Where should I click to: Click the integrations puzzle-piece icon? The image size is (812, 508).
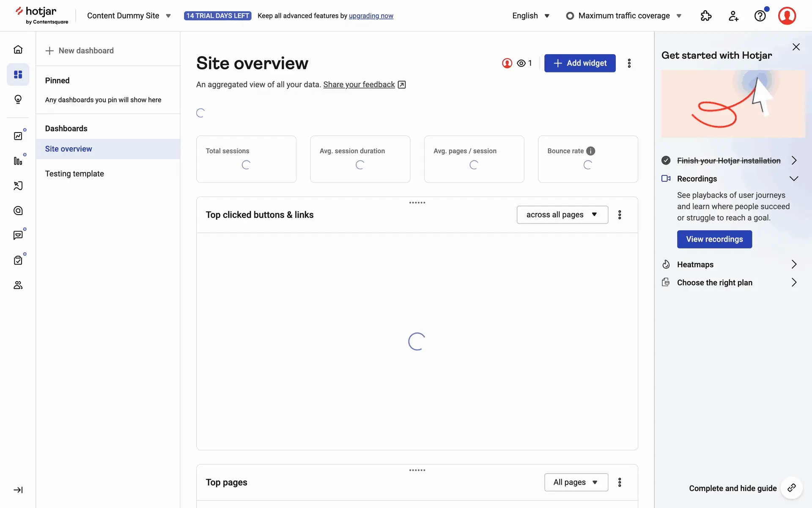click(x=706, y=16)
